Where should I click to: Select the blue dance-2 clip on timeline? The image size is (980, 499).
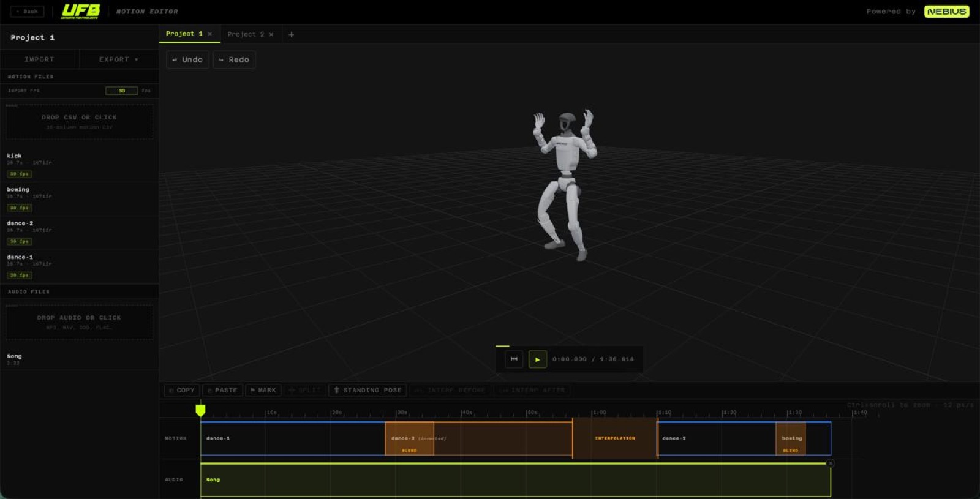click(x=717, y=438)
